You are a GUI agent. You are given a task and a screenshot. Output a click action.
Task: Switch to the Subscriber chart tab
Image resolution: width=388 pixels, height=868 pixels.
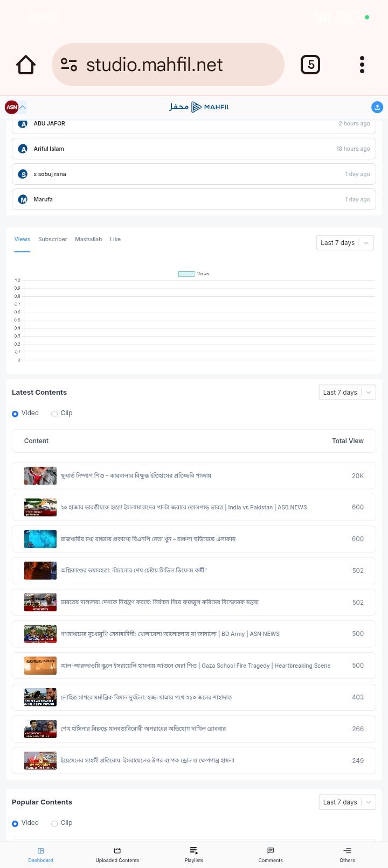(x=53, y=240)
